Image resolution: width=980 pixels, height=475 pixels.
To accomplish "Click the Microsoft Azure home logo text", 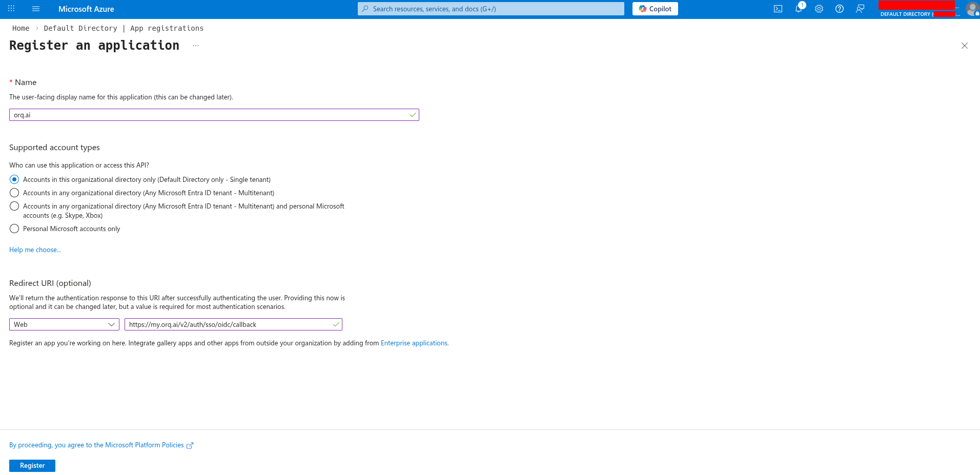I will [x=86, y=9].
